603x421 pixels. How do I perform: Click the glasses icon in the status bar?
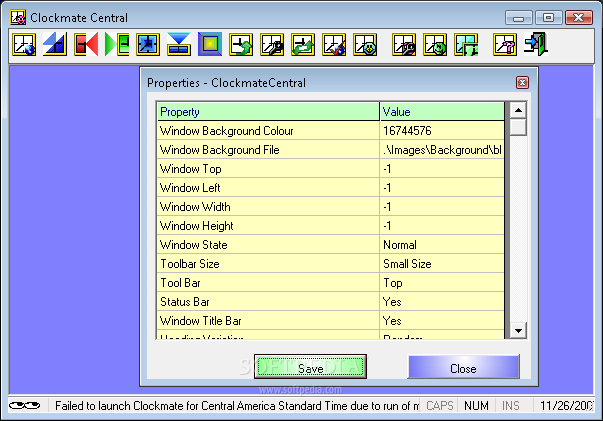click(25, 406)
